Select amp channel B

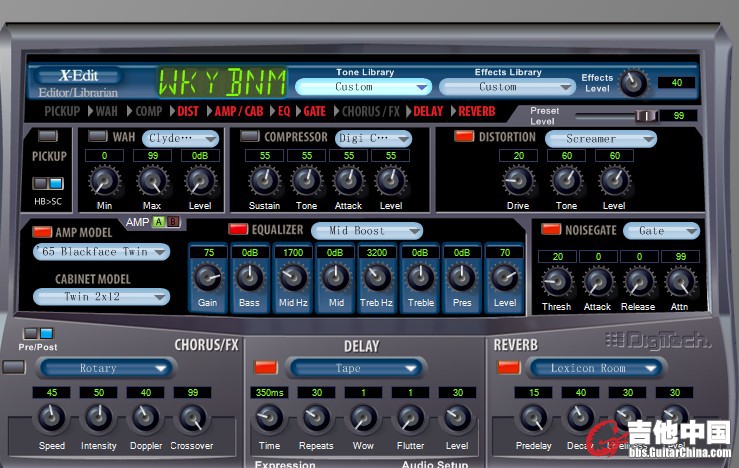click(x=173, y=222)
